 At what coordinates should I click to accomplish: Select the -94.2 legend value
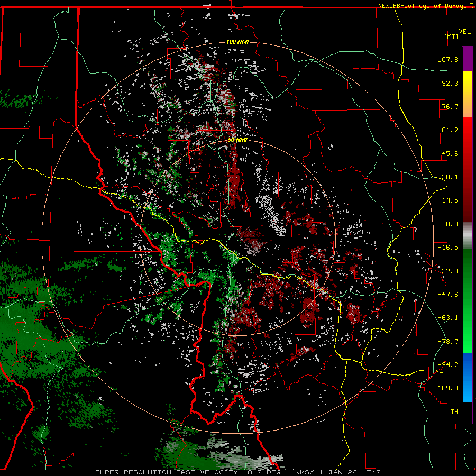[448, 365]
